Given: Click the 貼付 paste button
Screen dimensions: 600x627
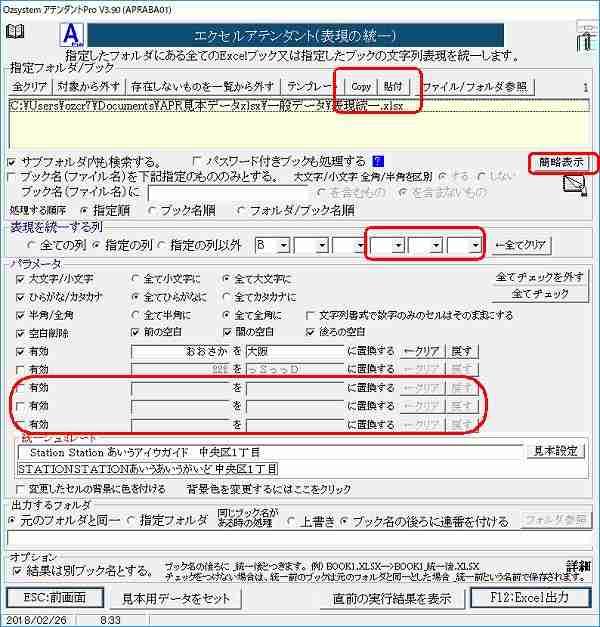Looking at the screenshot, I should coord(393,87).
